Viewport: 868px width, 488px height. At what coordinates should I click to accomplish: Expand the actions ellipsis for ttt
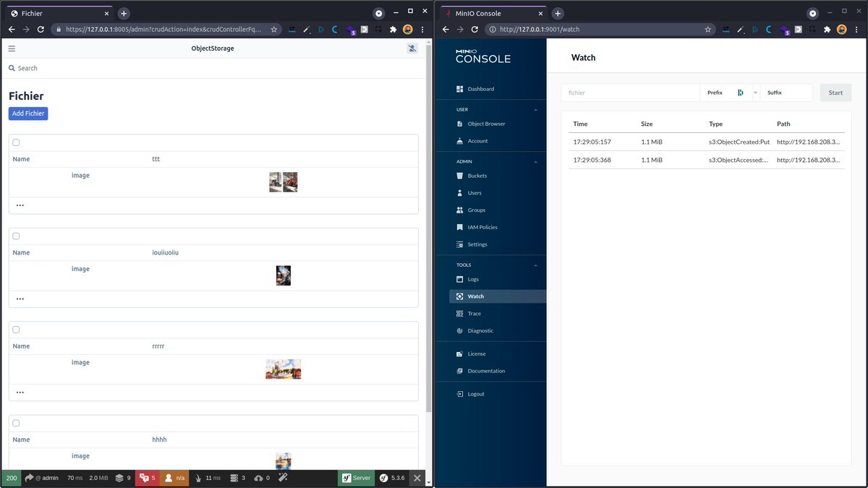[x=20, y=205]
